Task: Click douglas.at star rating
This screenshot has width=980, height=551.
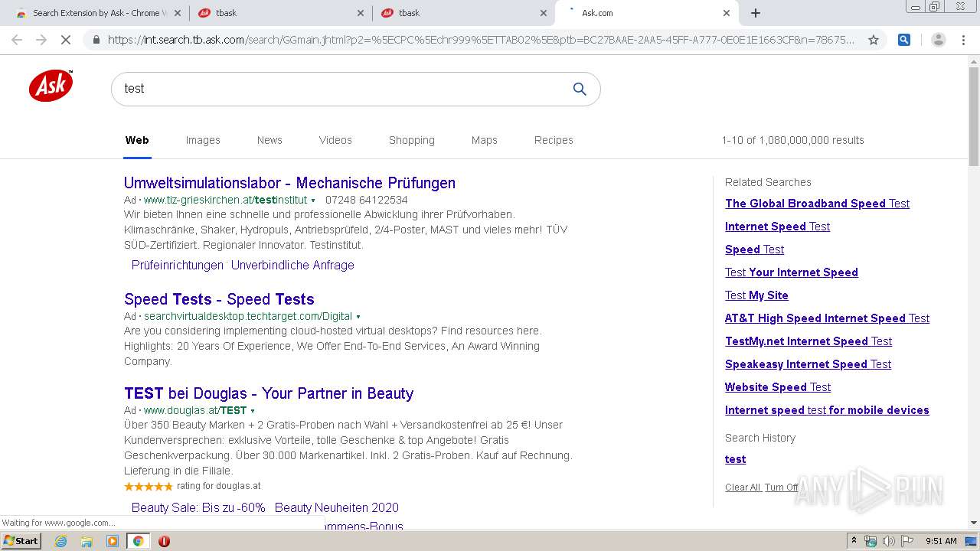Action: pos(149,486)
